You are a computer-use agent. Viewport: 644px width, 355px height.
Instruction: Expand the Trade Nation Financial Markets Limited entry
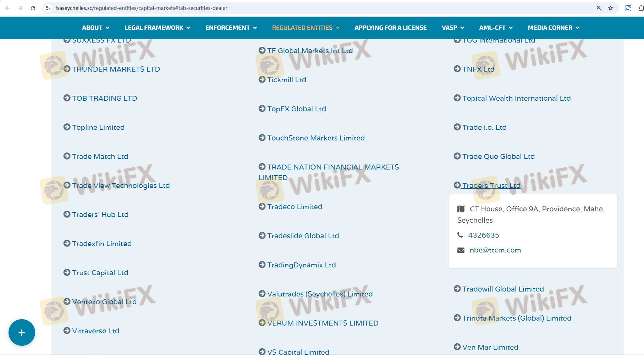click(333, 167)
